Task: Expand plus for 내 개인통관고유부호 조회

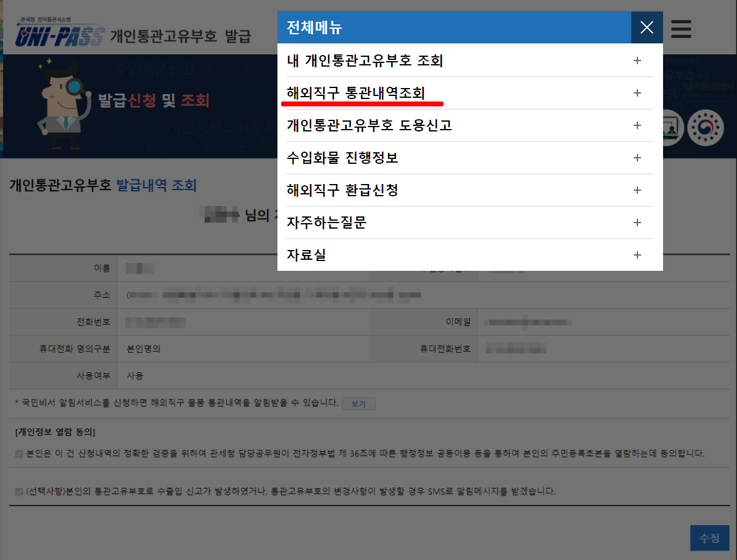Action: [637, 61]
